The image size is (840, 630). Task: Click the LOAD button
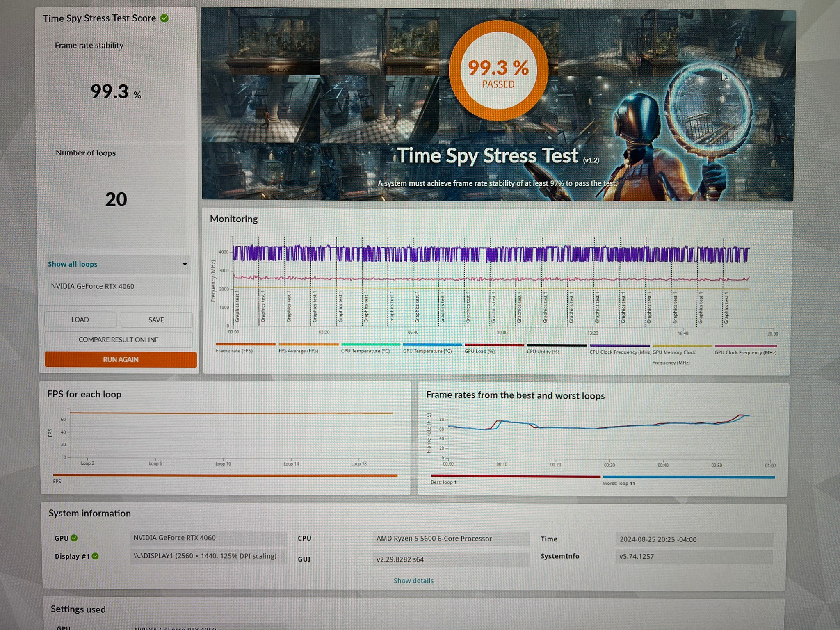pyautogui.click(x=80, y=320)
